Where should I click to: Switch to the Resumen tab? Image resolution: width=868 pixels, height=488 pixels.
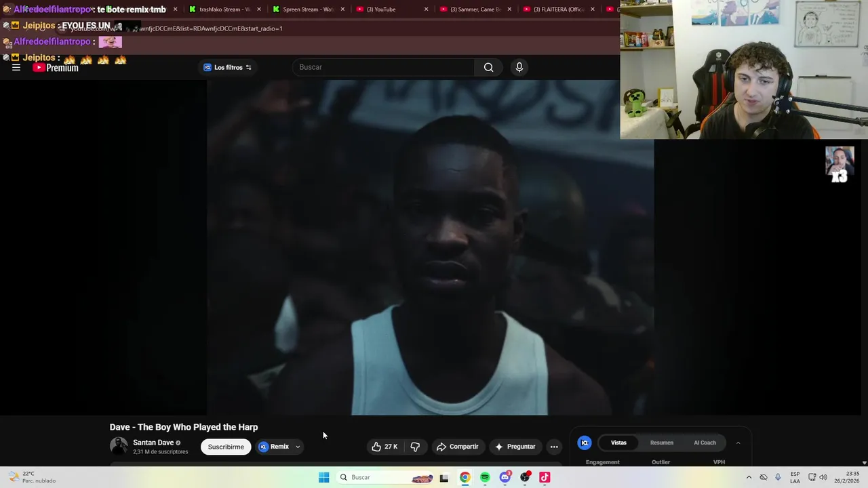662,443
